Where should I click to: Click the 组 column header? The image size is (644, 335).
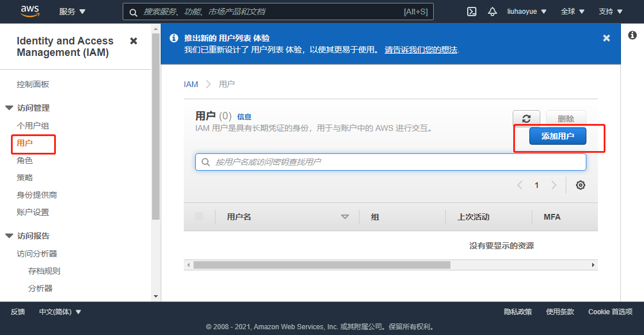(x=375, y=217)
